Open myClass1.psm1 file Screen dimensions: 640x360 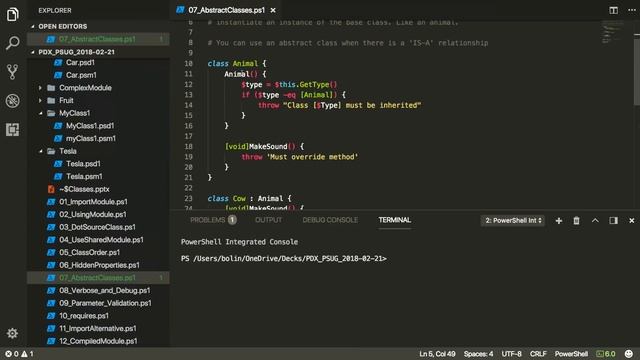coord(91,138)
